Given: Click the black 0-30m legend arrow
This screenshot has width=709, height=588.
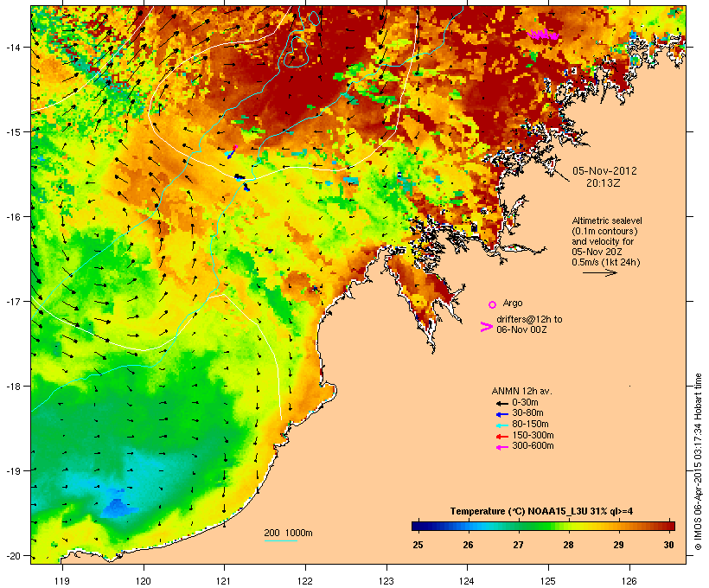Looking at the screenshot, I should (502, 403).
